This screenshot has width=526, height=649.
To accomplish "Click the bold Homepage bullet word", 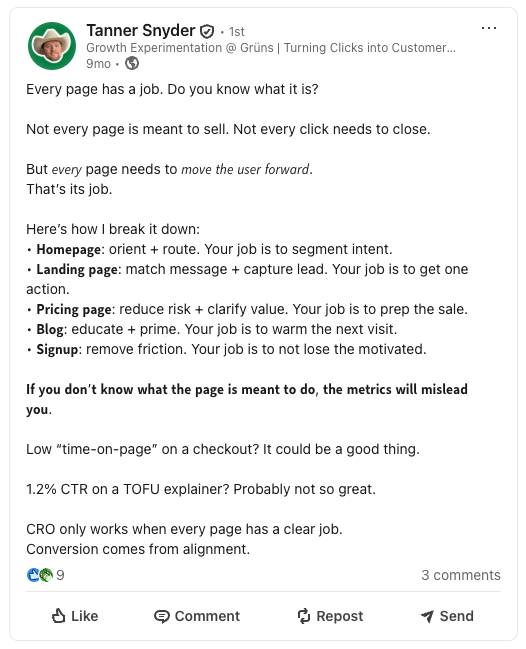I will 68,249.
